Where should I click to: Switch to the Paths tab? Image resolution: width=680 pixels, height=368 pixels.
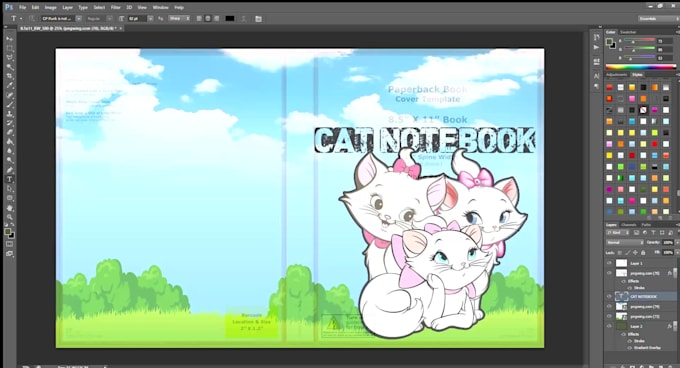(x=646, y=225)
